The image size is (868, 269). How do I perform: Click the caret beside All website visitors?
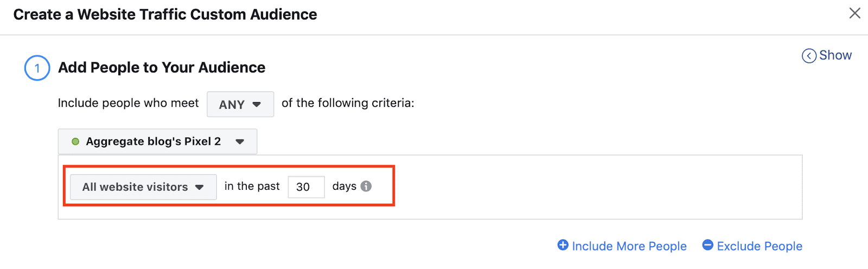point(199,187)
